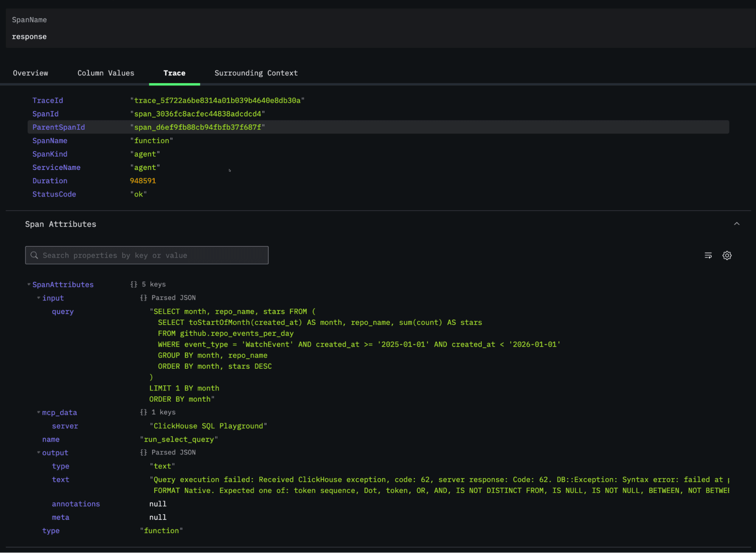This screenshot has width=756, height=553.
Task: Select the ParentSpanId row
Action: [378, 127]
